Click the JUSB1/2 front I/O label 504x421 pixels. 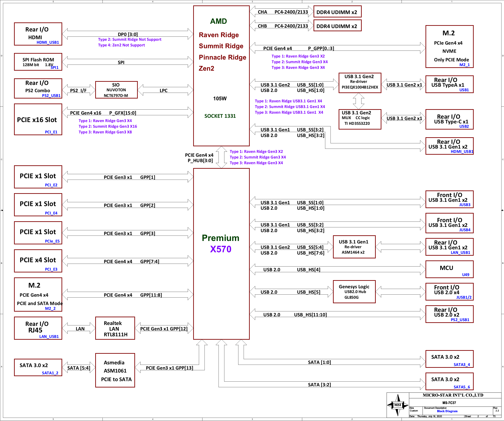tap(464, 298)
